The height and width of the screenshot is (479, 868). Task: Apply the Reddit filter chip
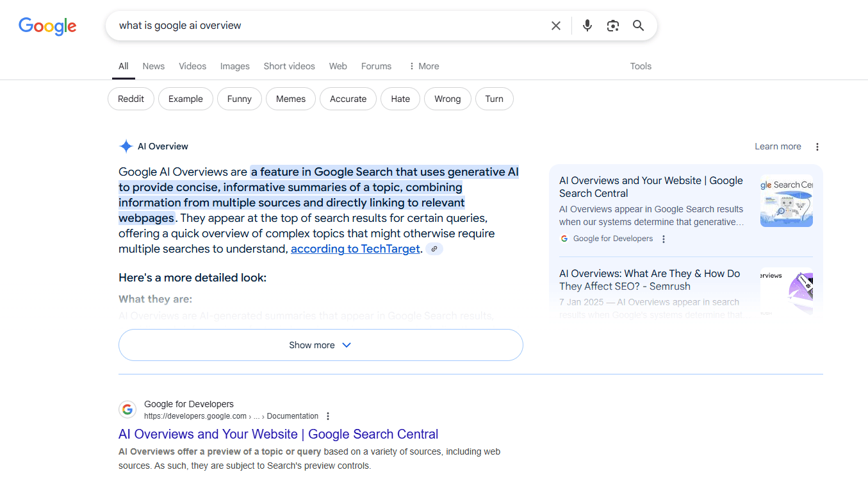point(131,99)
